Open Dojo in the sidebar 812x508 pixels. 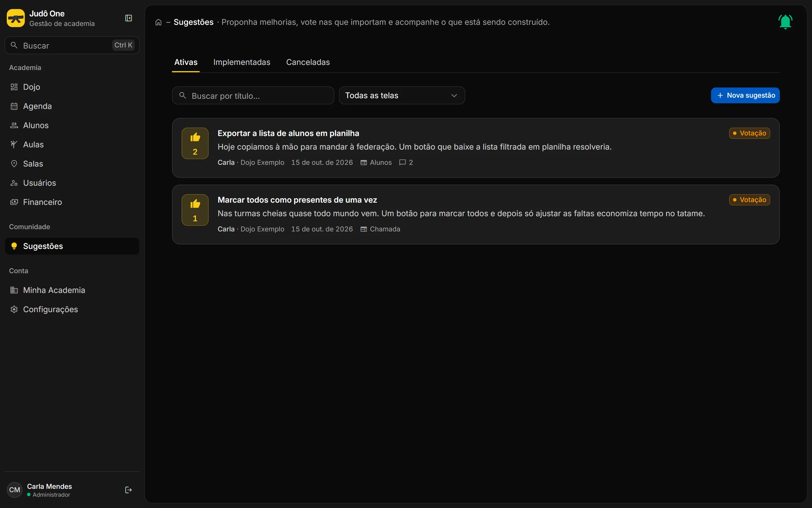point(72,87)
